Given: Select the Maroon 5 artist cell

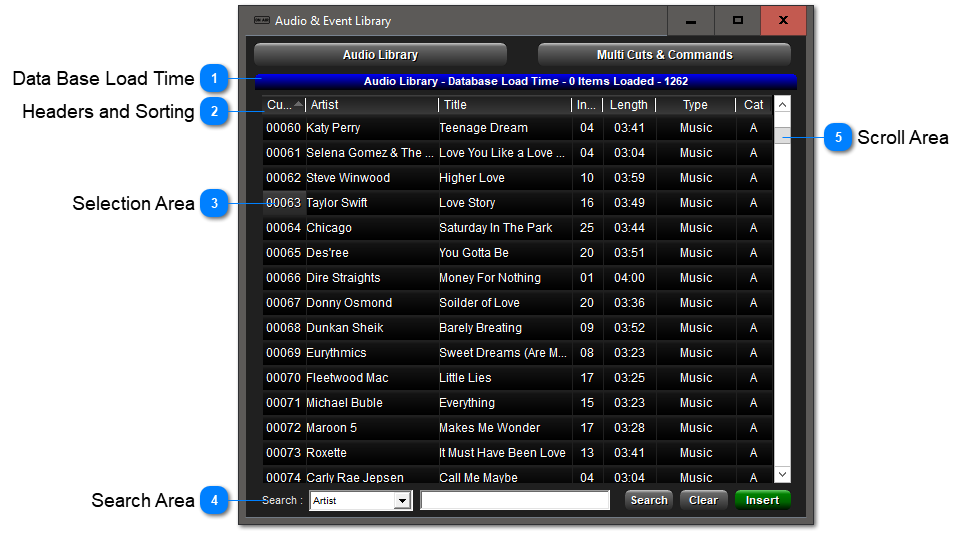Looking at the screenshot, I should pos(371,428).
